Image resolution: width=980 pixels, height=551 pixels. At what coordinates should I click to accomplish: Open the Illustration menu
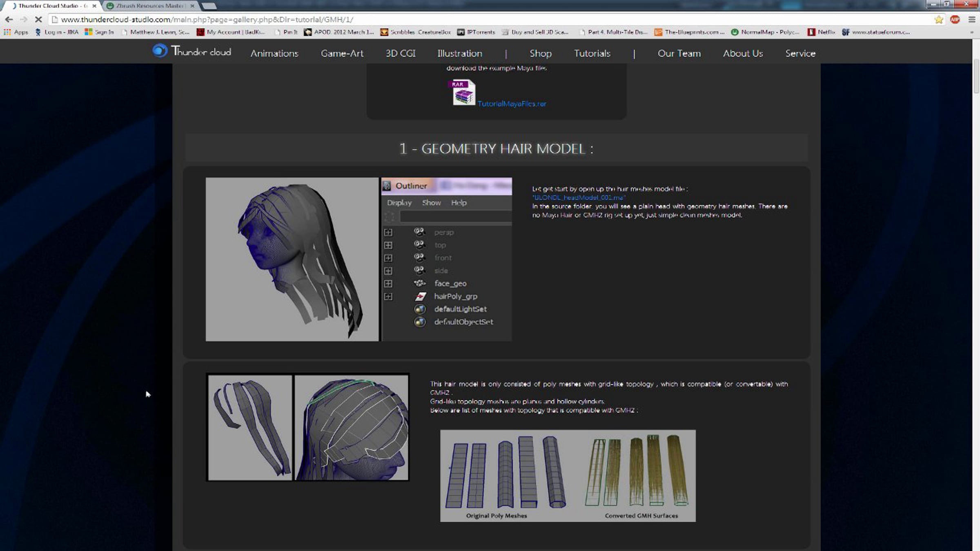point(460,53)
